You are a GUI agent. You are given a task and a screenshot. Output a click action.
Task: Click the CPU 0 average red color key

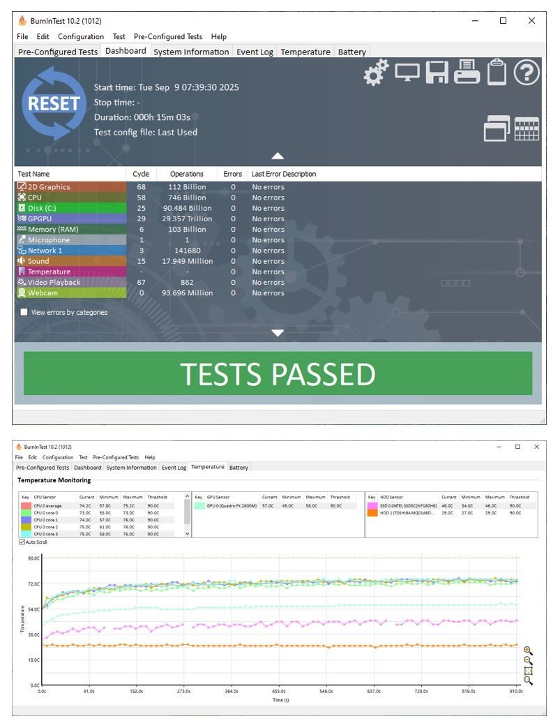tap(26, 505)
